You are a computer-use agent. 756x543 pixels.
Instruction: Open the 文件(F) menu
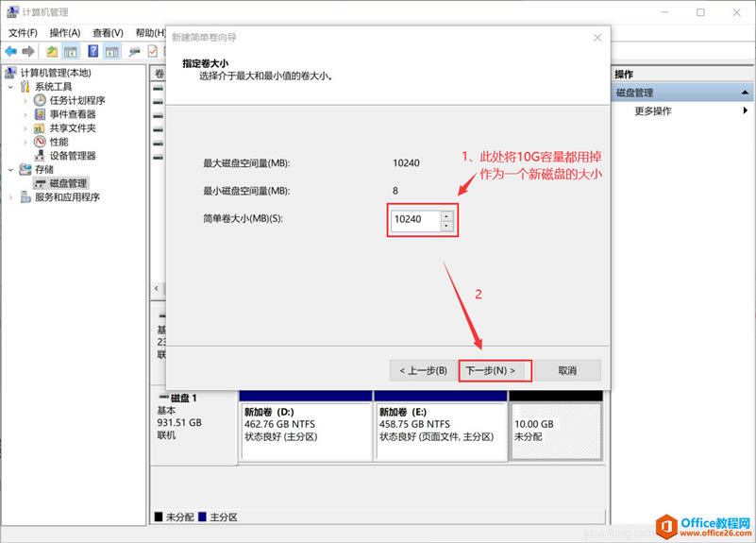(23, 33)
